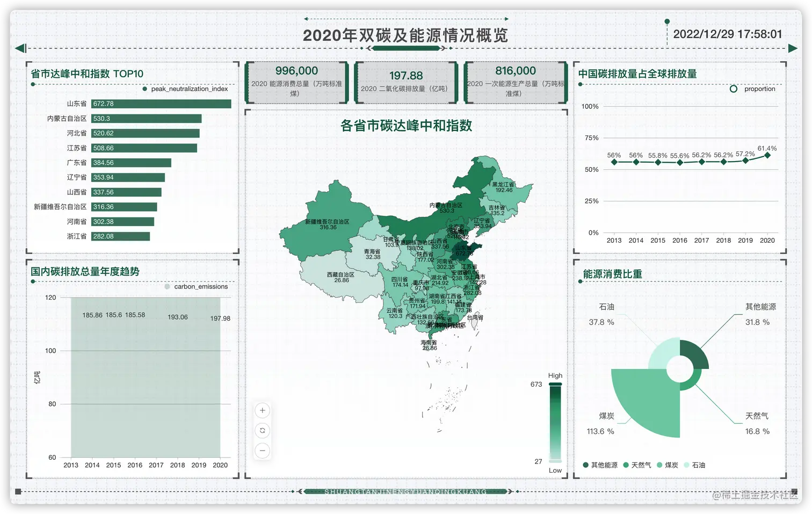Click the map zoom in plus button

pyautogui.click(x=262, y=410)
